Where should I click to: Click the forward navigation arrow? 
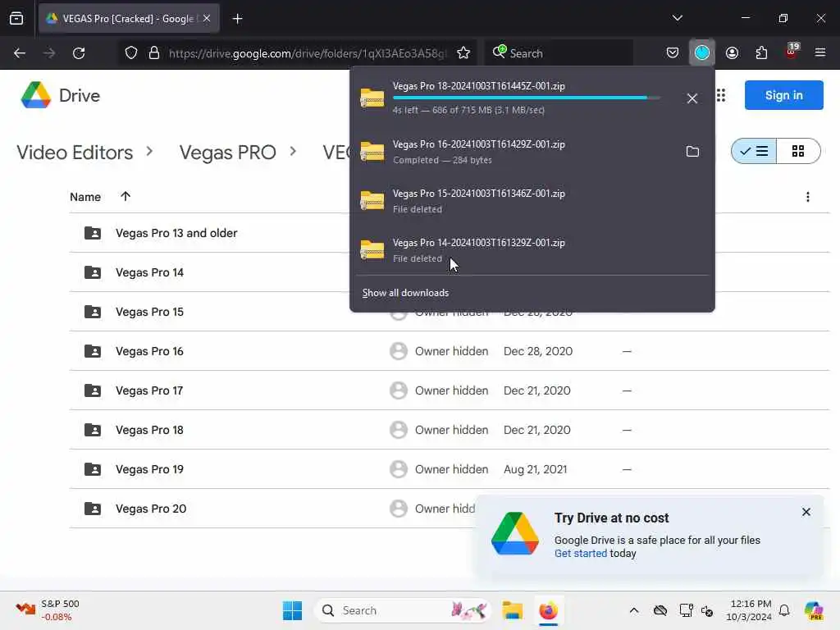pyautogui.click(x=49, y=53)
